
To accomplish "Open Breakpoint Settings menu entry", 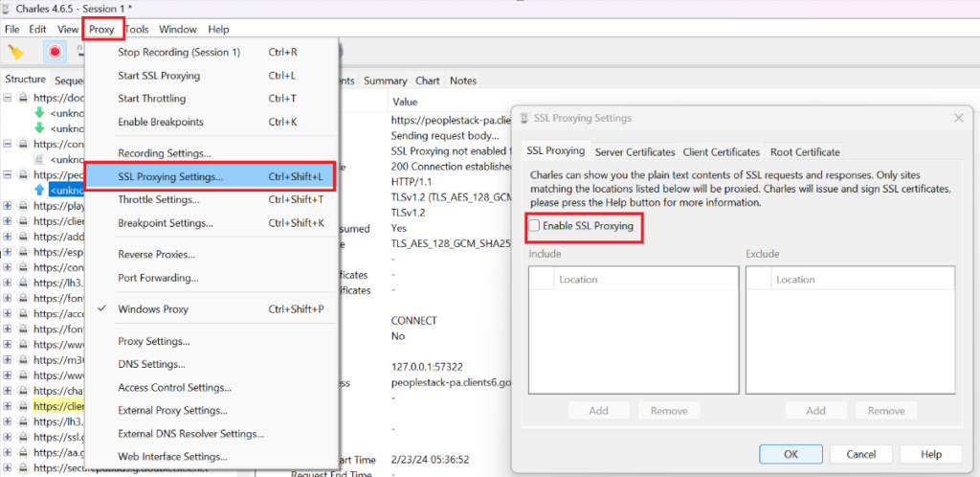I will click(x=212, y=223).
